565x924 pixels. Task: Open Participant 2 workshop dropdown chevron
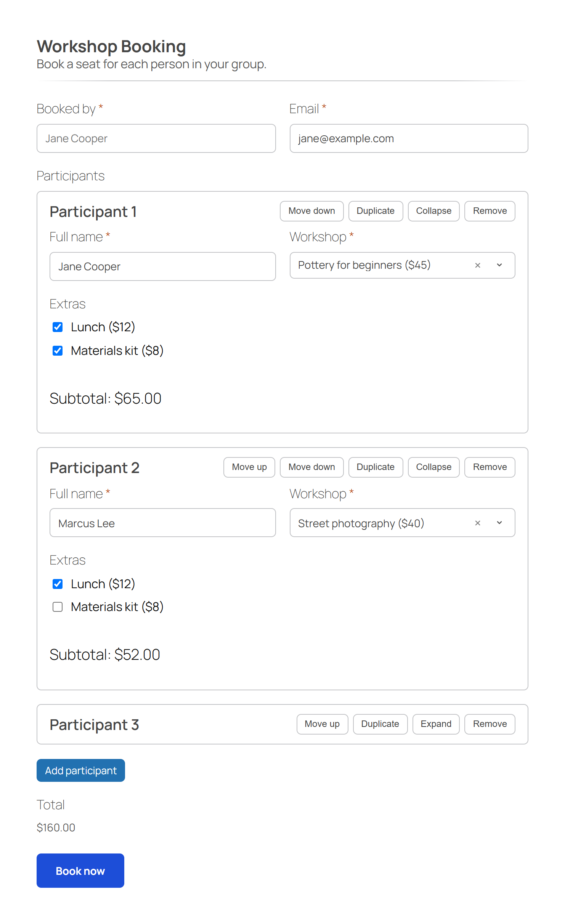[499, 523]
